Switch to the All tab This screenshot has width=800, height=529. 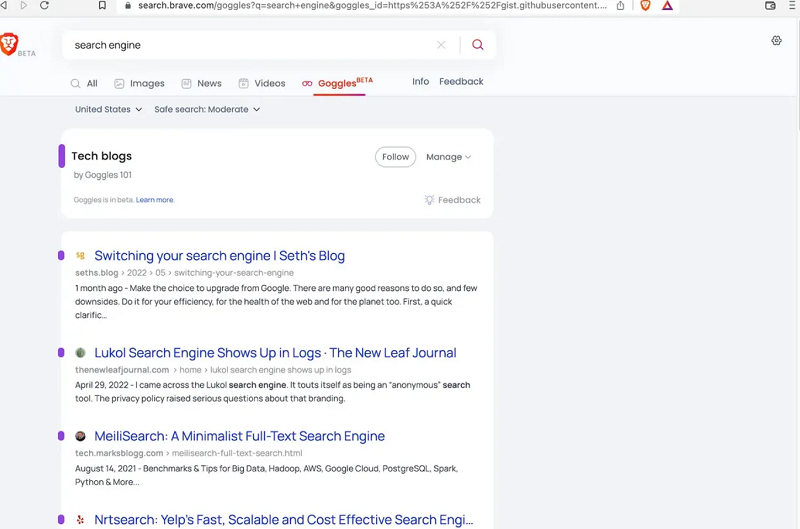(x=84, y=83)
